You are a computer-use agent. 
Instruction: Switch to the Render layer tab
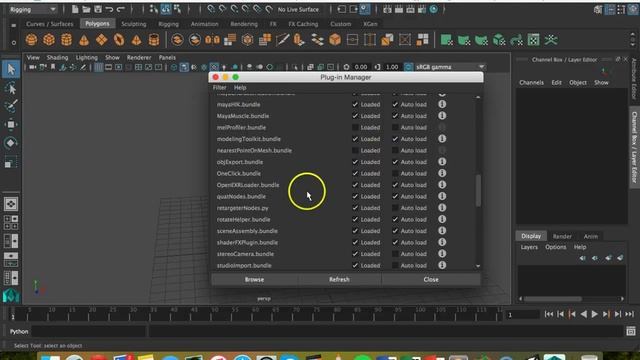562,236
